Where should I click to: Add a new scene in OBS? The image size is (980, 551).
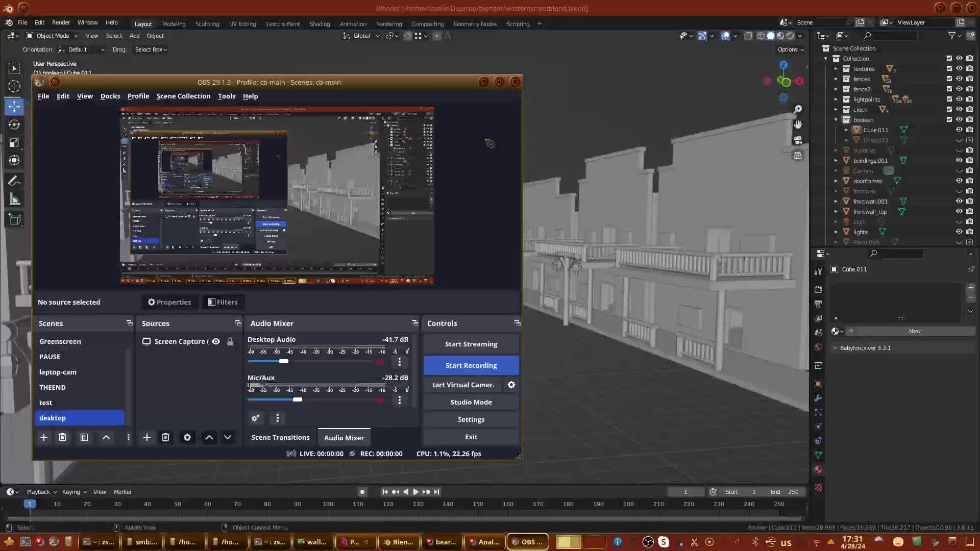click(x=44, y=437)
